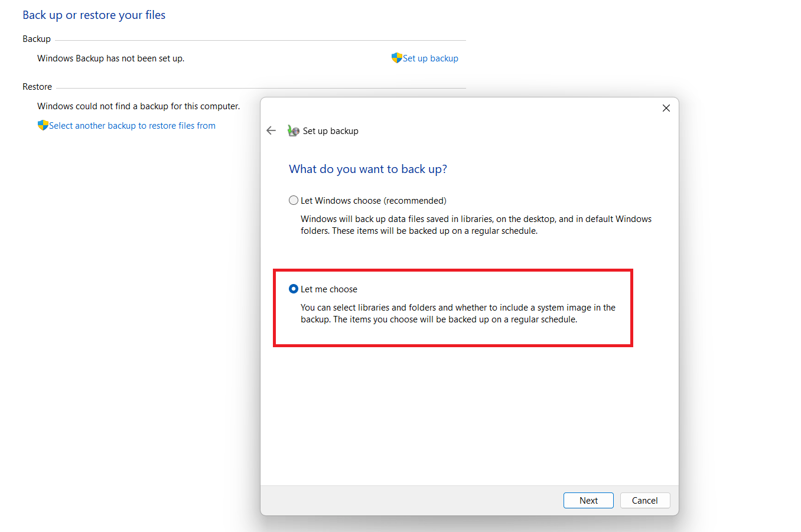Screen dimensions: 801x532
Task: Click the X to close the wizard
Action: 666,108
